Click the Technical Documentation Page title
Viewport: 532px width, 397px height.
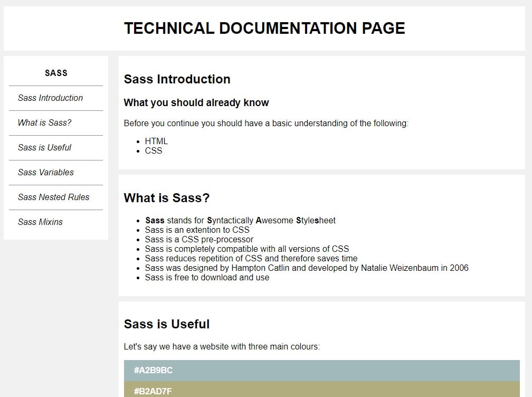(x=264, y=28)
